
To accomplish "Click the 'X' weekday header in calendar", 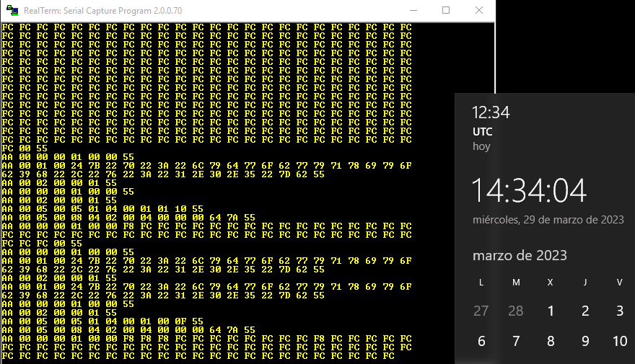I will [551, 283].
